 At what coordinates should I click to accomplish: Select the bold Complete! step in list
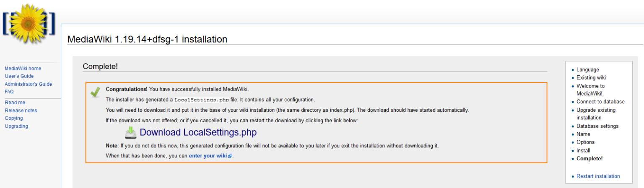coord(589,159)
